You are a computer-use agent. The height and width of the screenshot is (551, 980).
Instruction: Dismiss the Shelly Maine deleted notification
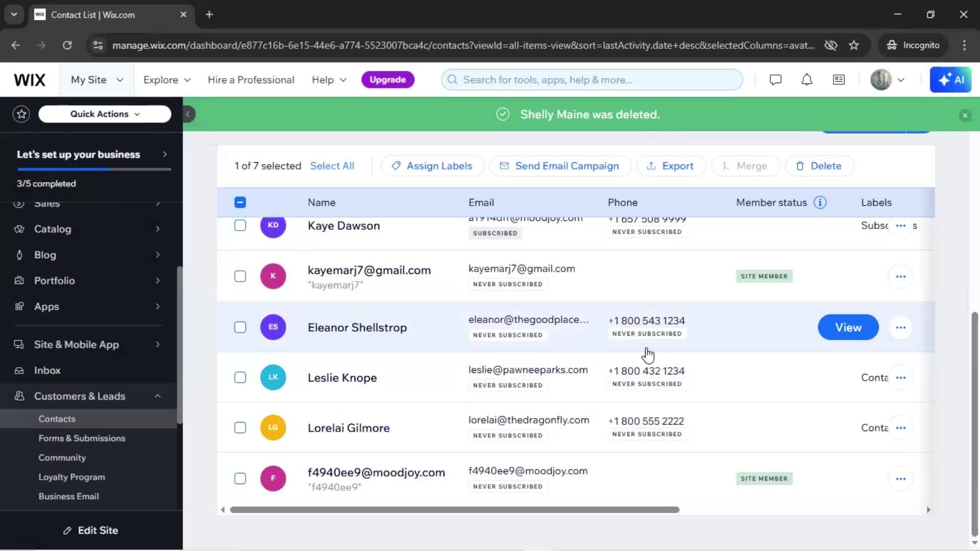[965, 115]
